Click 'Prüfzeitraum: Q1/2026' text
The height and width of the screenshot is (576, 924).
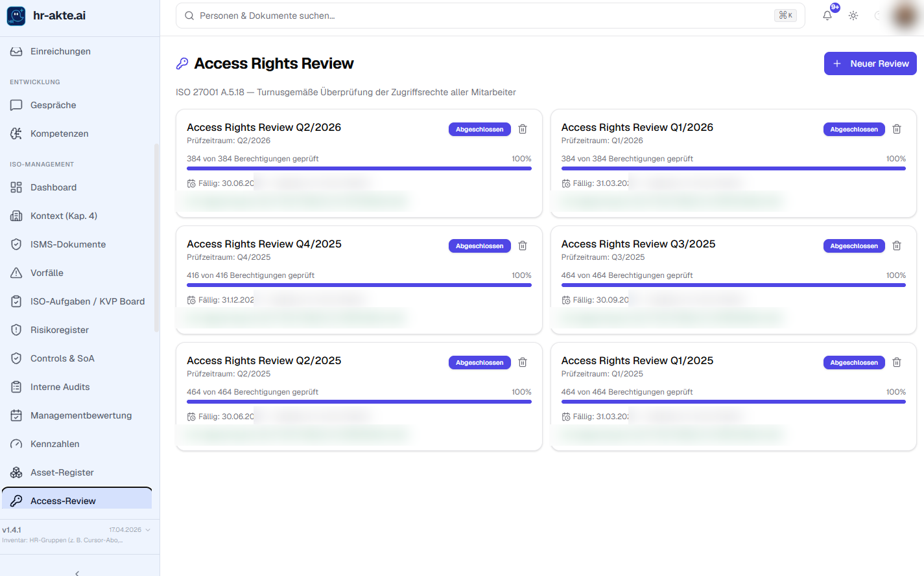602,141
